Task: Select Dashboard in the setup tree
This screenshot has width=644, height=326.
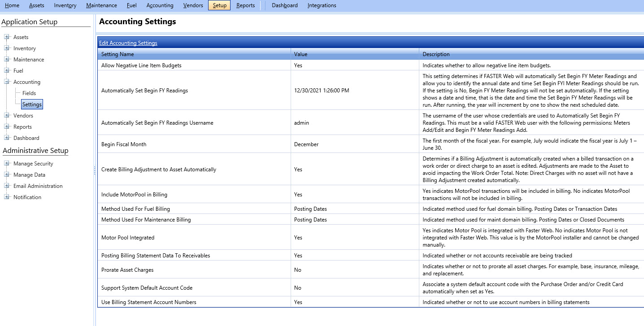Action: coord(26,138)
